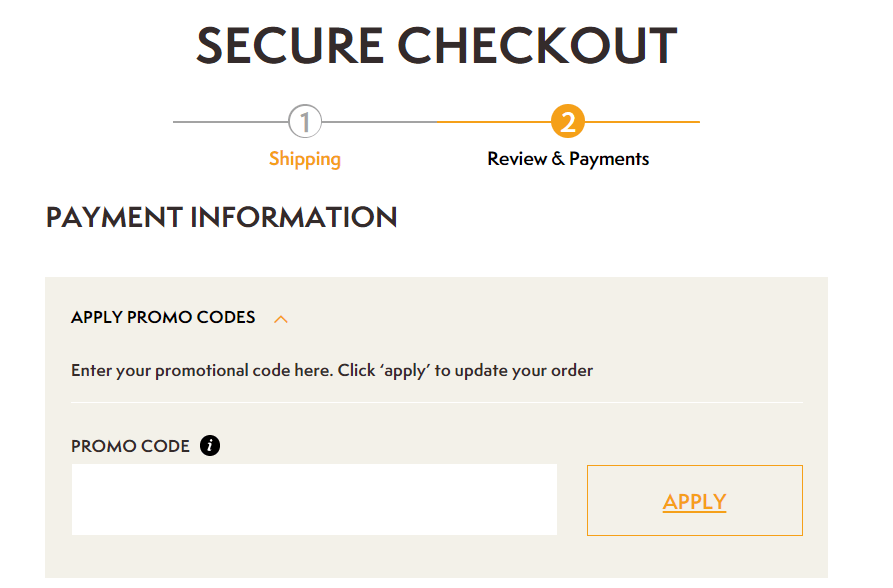Apply the entered promo code
893x588 pixels.
(694, 500)
